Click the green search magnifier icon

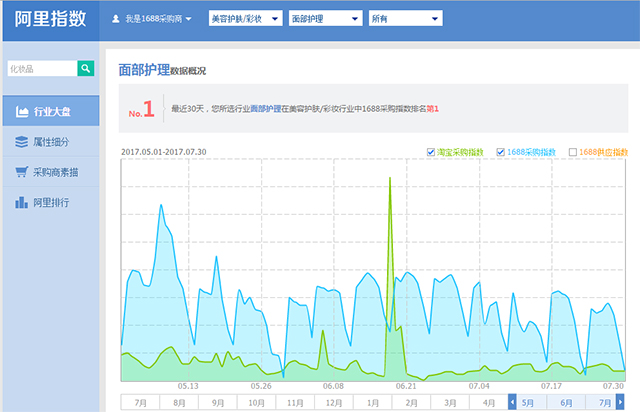pos(85,69)
